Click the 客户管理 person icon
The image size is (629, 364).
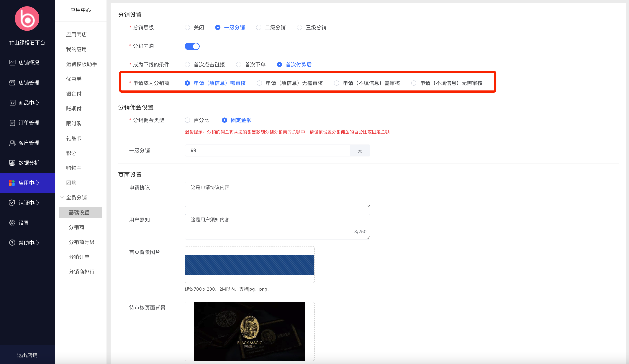12,143
